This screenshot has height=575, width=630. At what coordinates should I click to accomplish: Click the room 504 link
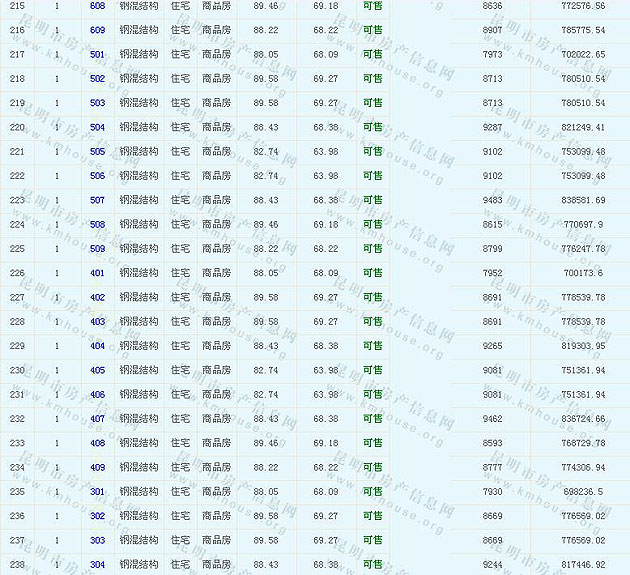tap(97, 127)
